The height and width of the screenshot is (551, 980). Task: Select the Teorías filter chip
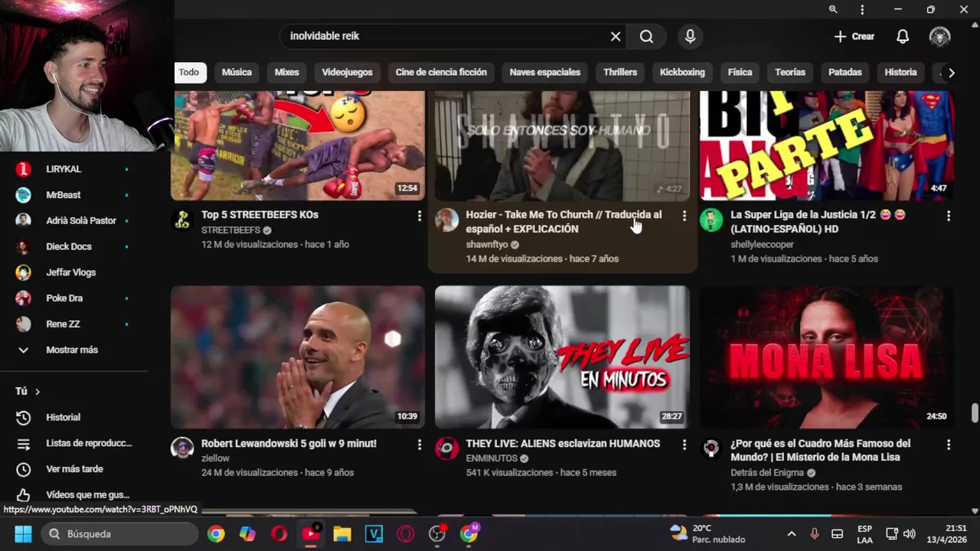(x=790, y=72)
